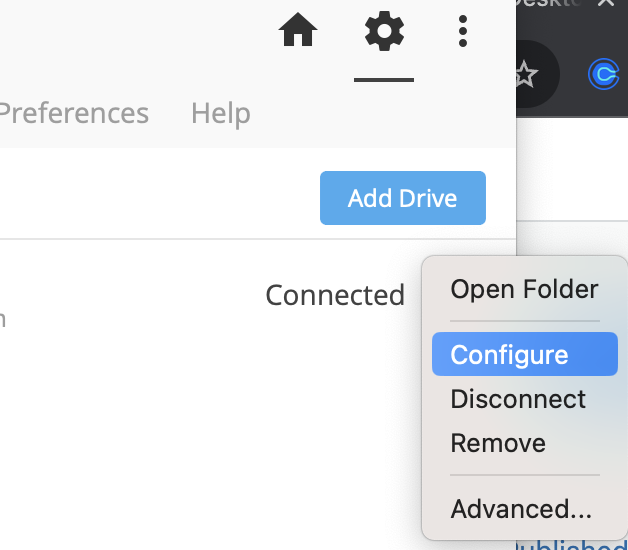Screen dimensions: 628x550
Task: Choose Open Folder from the context menu
Action: [x=524, y=290]
